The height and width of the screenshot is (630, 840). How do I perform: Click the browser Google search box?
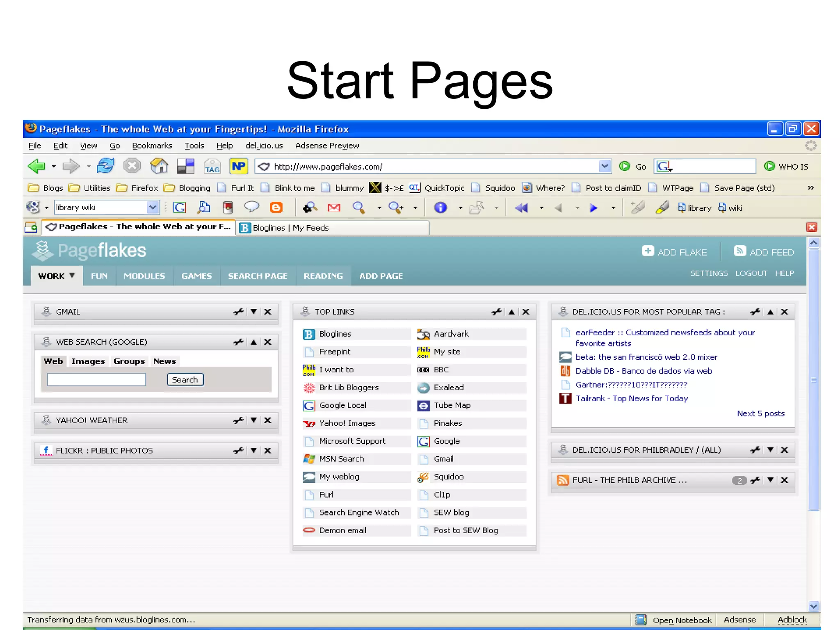tap(705, 167)
